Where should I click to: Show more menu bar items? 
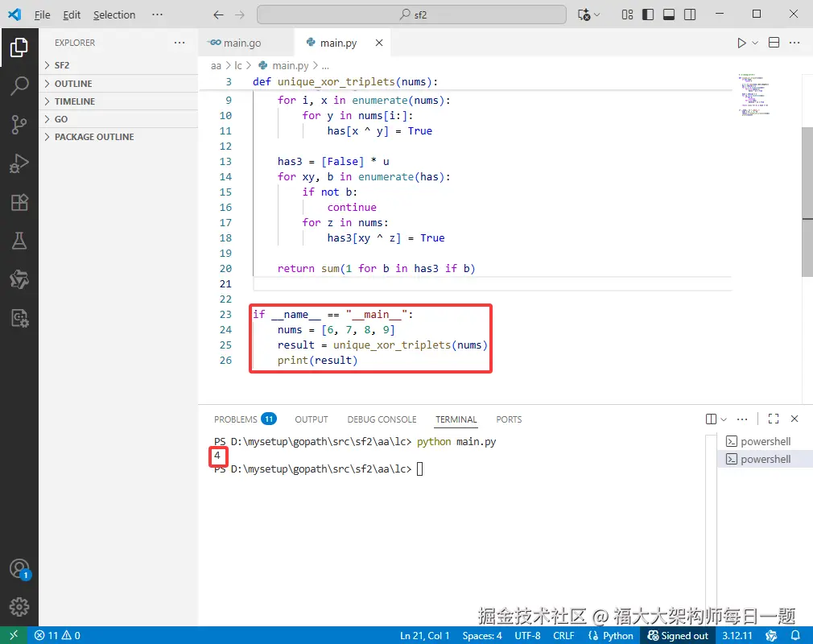coord(157,14)
